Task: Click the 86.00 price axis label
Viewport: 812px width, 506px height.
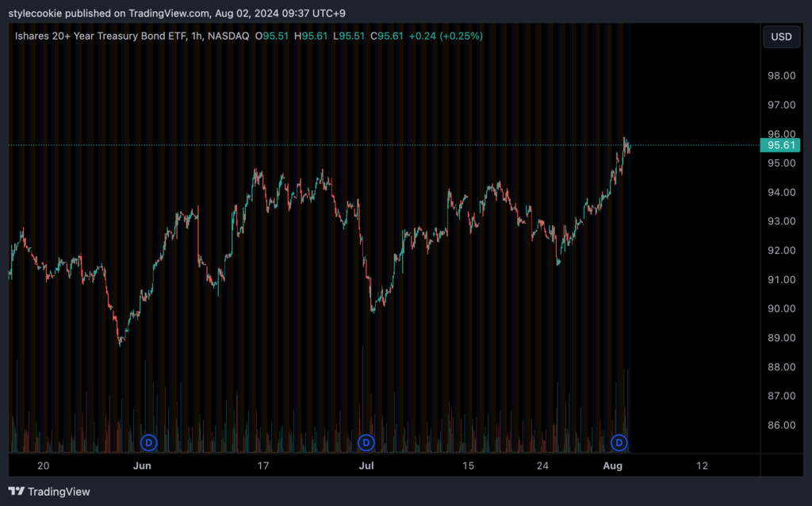Action: (x=780, y=425)
